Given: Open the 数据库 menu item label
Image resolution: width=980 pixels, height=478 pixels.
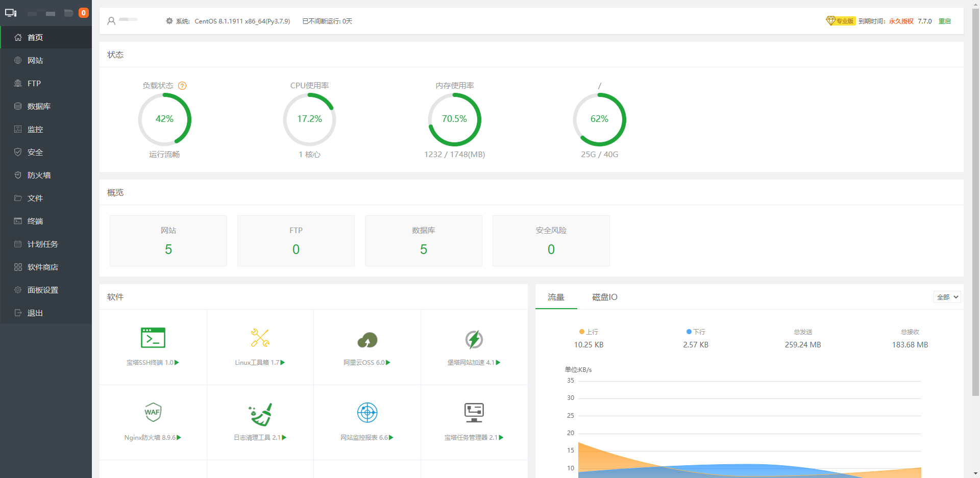Looking at the screenshot, I should [x=39, y=106].
